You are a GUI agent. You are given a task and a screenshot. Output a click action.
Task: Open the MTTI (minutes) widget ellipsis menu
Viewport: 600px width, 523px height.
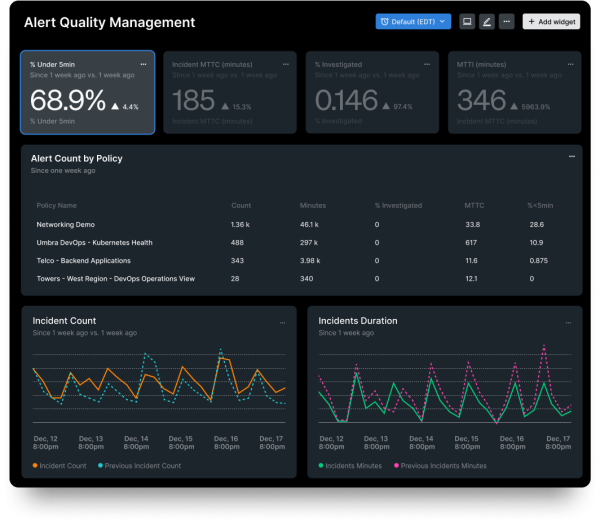point(572,63)
